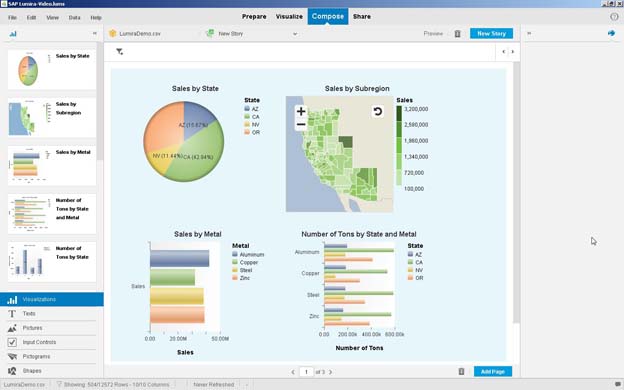Click the LumiraDemo.csv status bar entry
Image resolution: width=624 pixels, height=390 pixels.
click(x=24, y=384)
